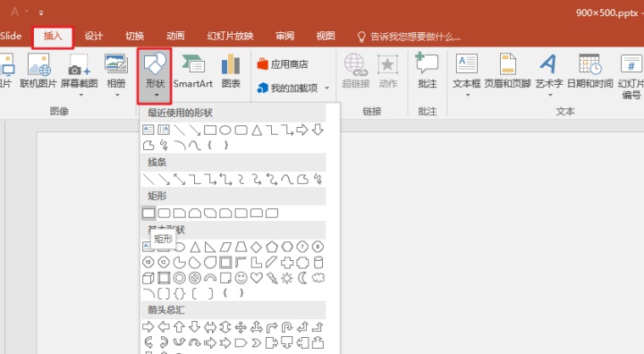Screen dimensions: 644x354
Task: Pick the moon shape
Action: pyautogui.click(x=302, y=278)
